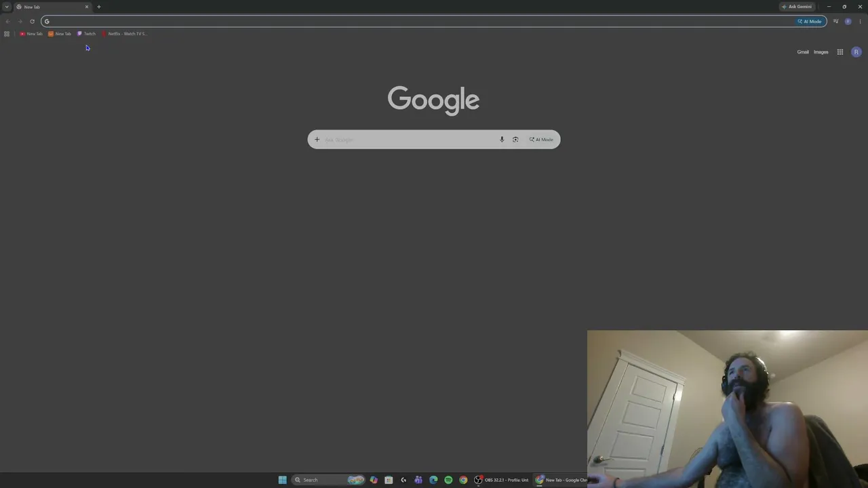Open the tab search dropdown arrow
868x488 pixels.
(7, 7)
